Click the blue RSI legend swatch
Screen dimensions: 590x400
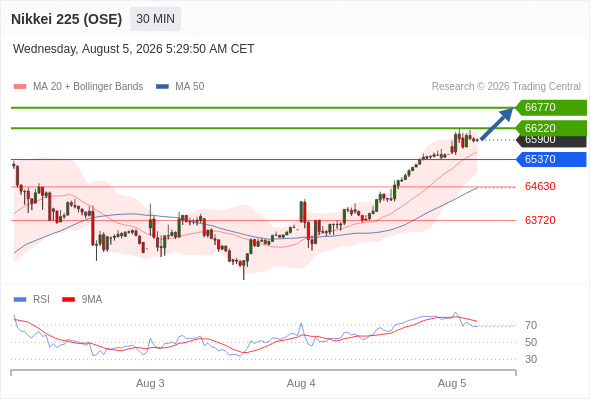(x=20, y=300)
